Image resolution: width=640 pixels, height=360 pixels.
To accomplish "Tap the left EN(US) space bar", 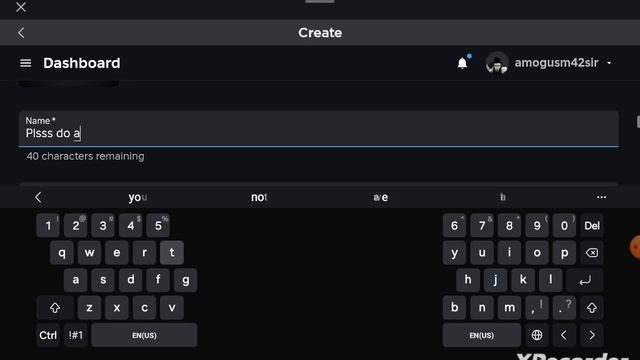I will [144, 335].
